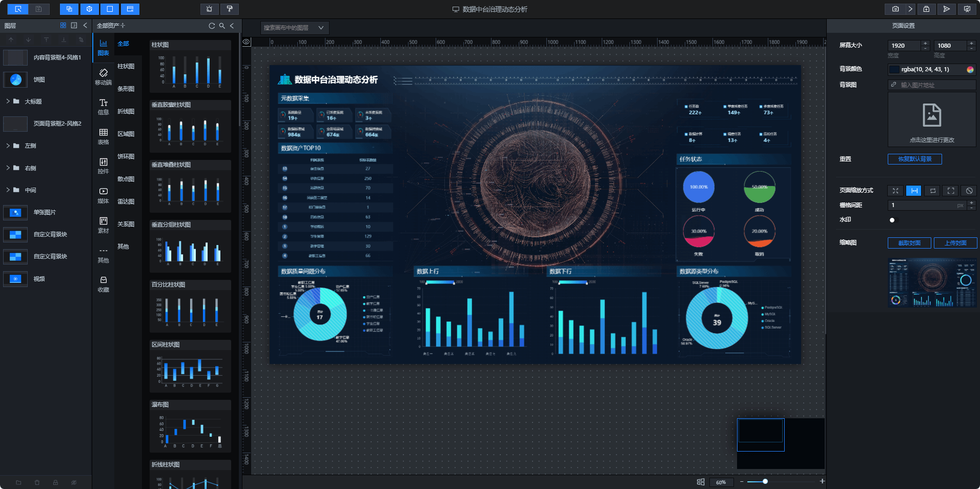
Task: Open the preview monitor icon at top right
Action: [x=967, y=9]
